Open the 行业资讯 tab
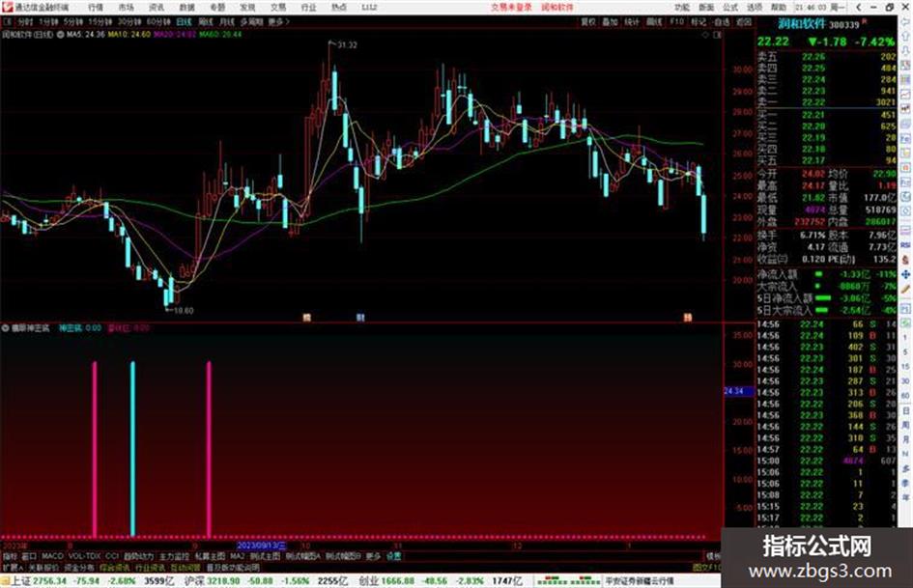The image size is (913, 588). (150, 567)
